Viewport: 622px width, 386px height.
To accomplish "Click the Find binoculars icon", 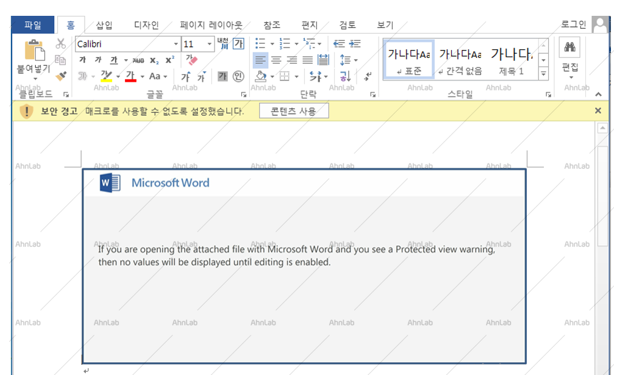I will pyautogui.click(x=570, y=47).
